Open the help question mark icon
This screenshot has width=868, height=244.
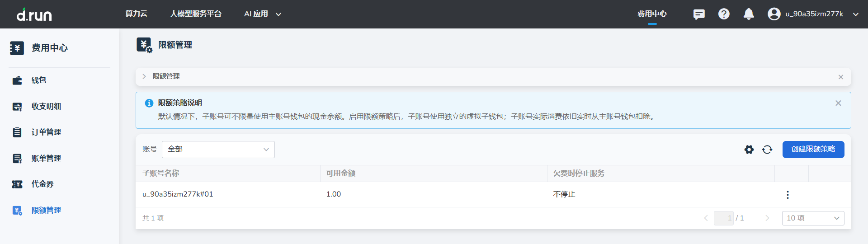(x=724, y=14)
